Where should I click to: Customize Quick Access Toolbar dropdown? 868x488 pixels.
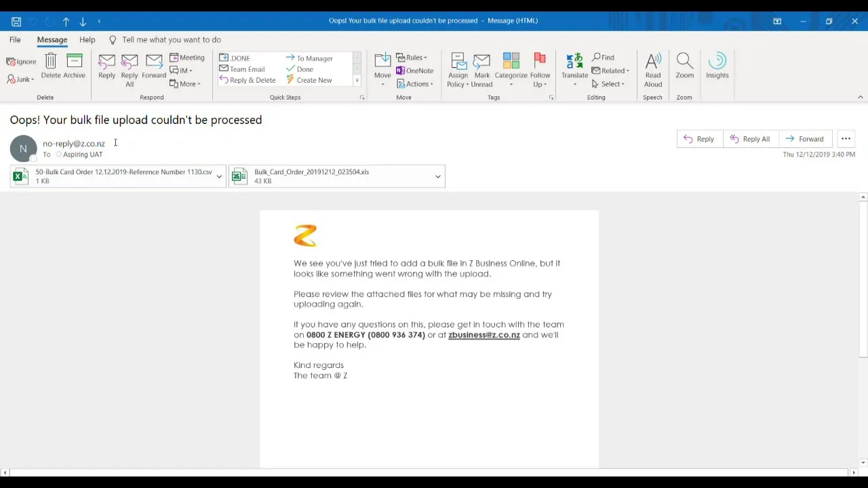click(x=99, y=22)
